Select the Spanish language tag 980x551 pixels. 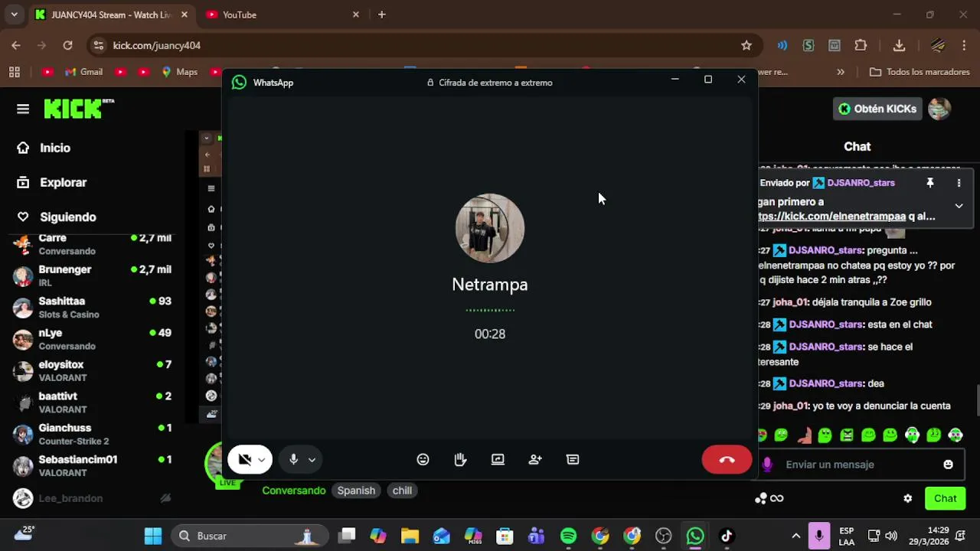tap(356, 491)
